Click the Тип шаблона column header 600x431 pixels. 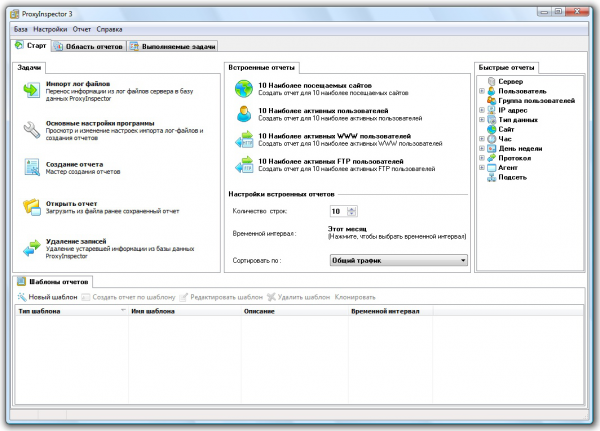tap(38, 312)
